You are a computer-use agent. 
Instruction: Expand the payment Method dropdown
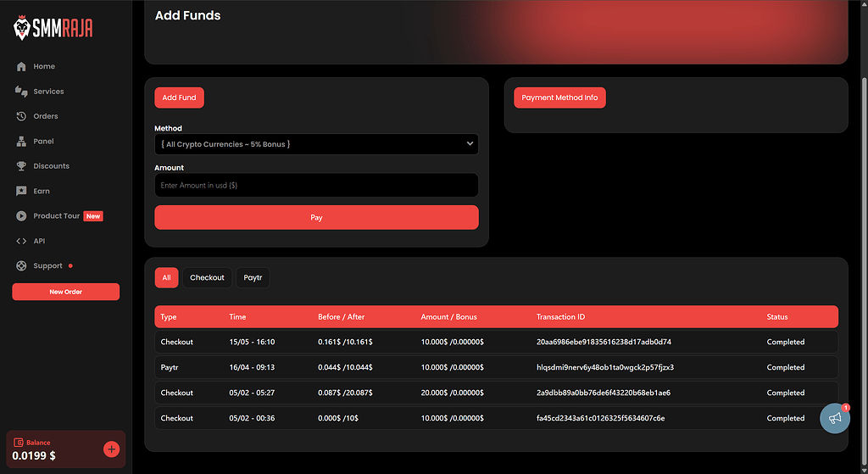pyautogui.click(x=317, y=144)
